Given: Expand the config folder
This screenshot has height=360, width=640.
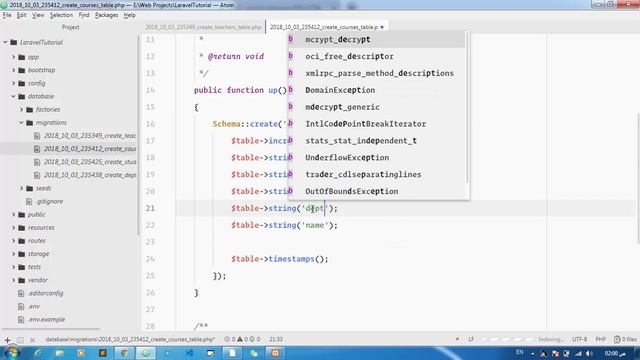Looking at the screenshot, I should coord(13,83).
